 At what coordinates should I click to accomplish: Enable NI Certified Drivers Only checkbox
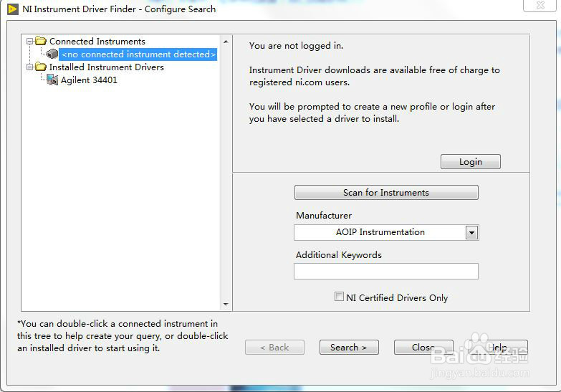pos(338,297)
